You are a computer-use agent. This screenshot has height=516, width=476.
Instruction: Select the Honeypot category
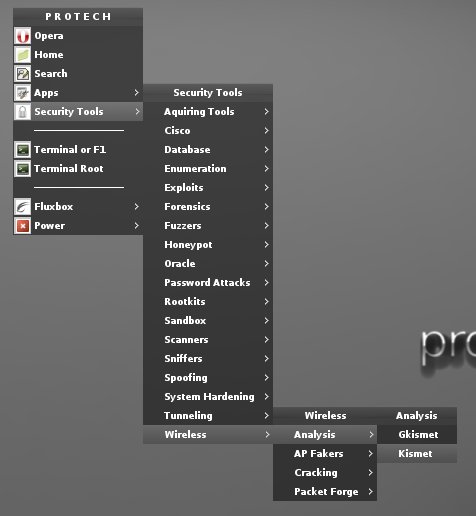pyautogui.click(x=208, y=245)
